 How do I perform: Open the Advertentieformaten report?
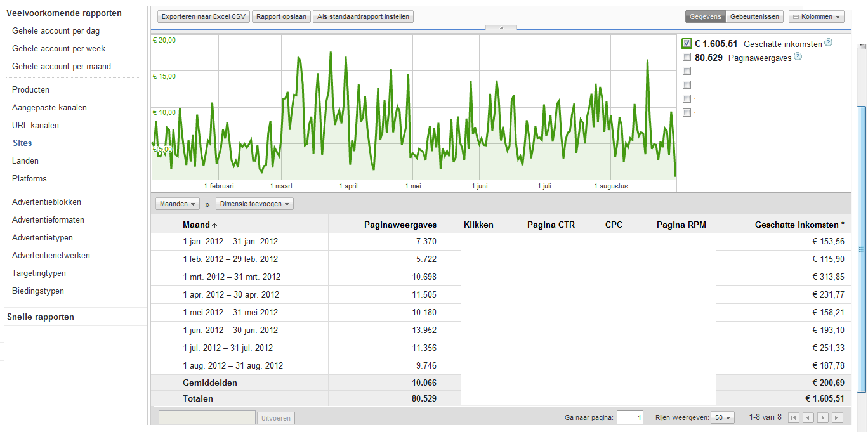(48, 220)
